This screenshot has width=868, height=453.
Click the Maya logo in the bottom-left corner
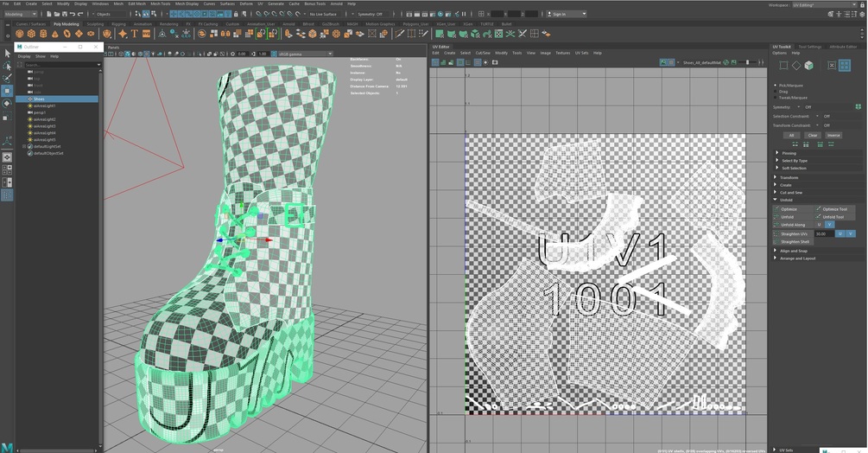pyautogui.click(x=7, y=448)
